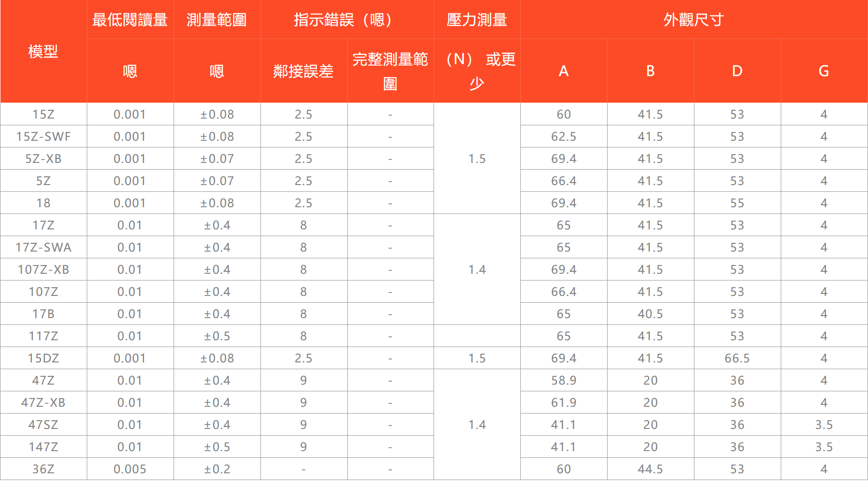Click model 15Z-SWF row label
Screen dimensions: 868x481
point(43,136)
